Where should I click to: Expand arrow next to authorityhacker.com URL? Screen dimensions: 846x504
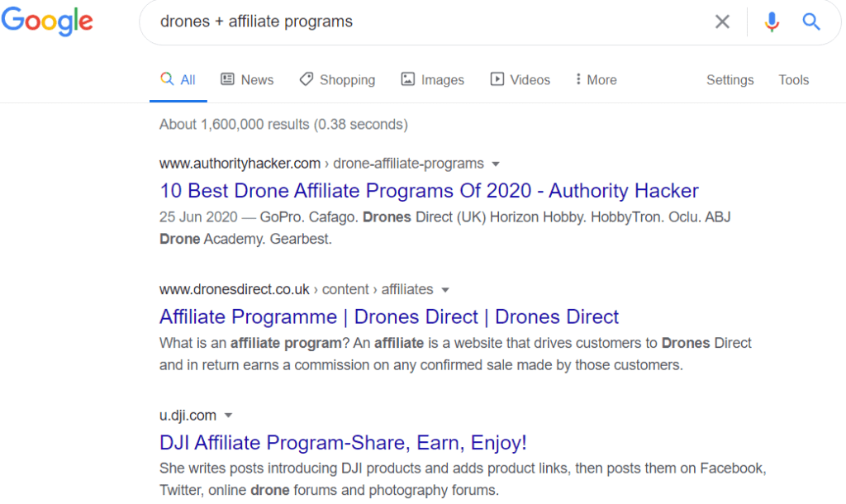(496, 164)
